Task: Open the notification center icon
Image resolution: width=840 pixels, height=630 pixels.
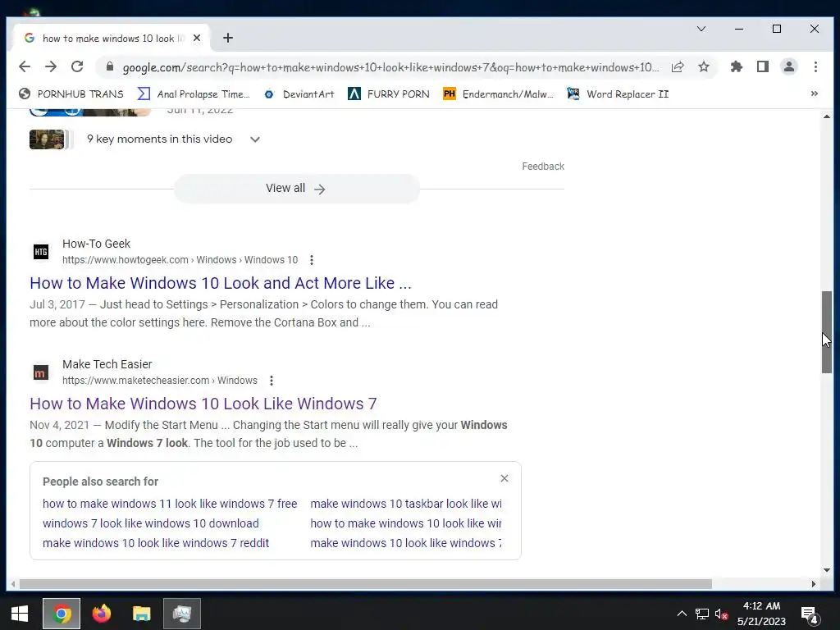Action: (809, 614)
